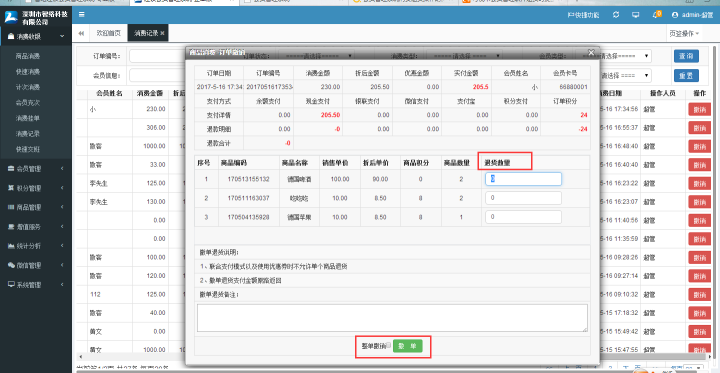
Task: Select 消费记录 in sidebar submenu
Action: [x=28, y=134]
